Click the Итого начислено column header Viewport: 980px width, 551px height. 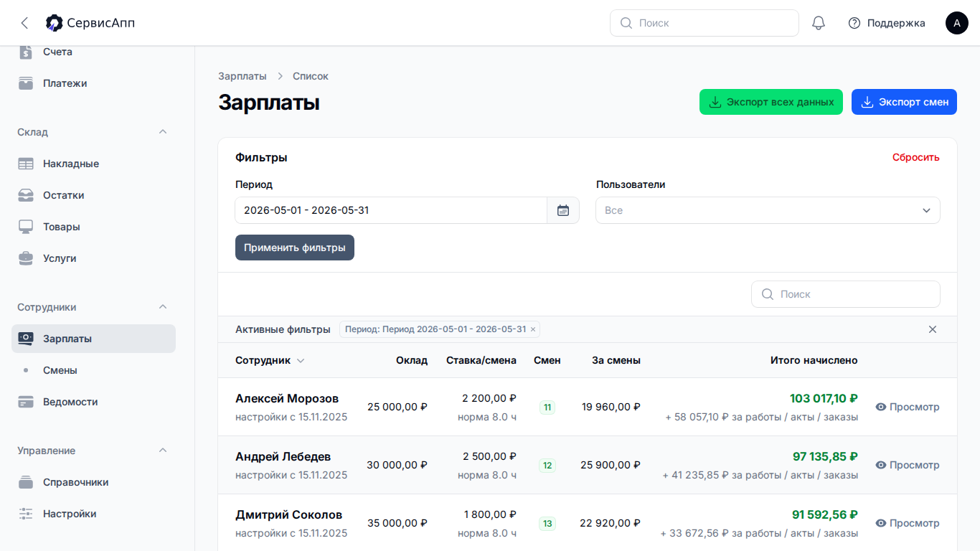[814, 360]
